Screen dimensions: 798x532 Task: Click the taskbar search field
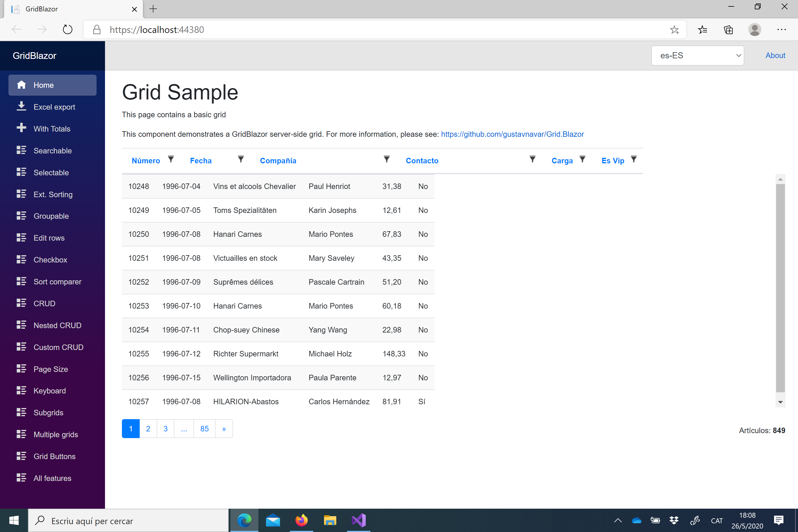129,520
